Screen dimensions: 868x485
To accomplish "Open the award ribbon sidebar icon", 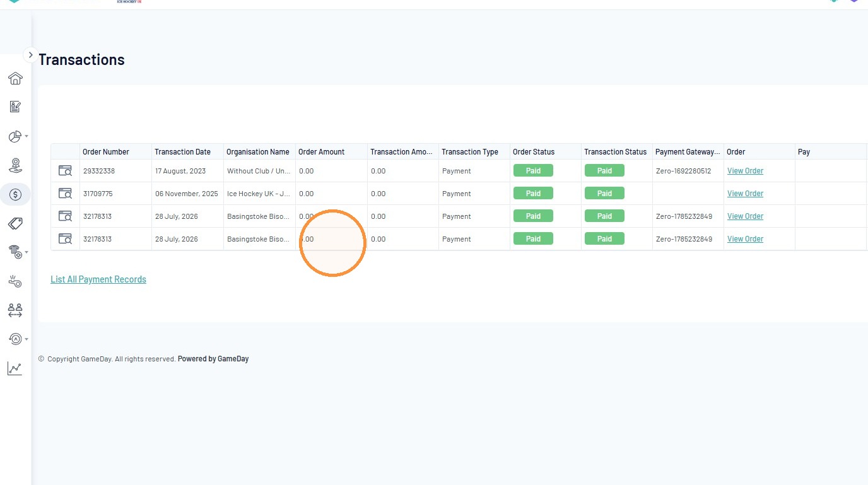I will (15, 165).
